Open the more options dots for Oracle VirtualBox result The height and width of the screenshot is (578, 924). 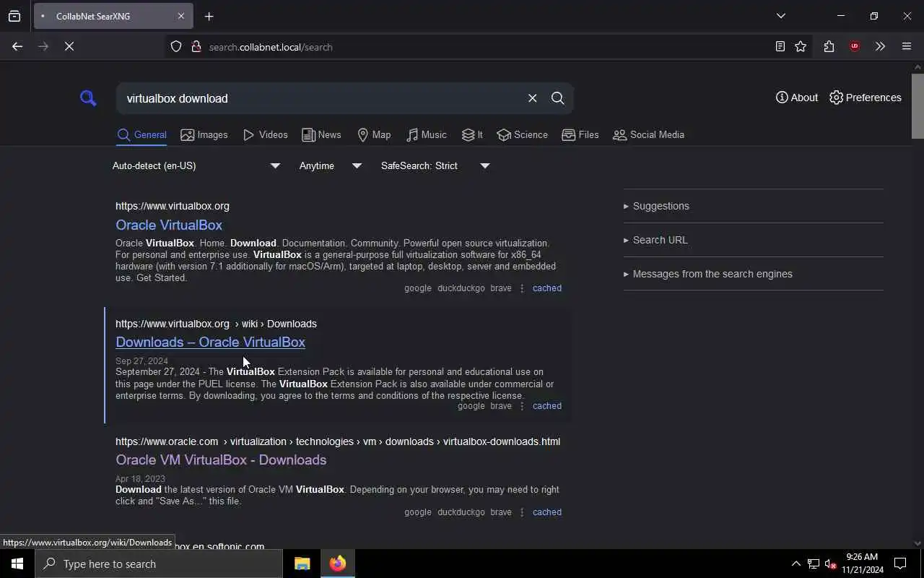pyautogui.click(x=522, y=288)
